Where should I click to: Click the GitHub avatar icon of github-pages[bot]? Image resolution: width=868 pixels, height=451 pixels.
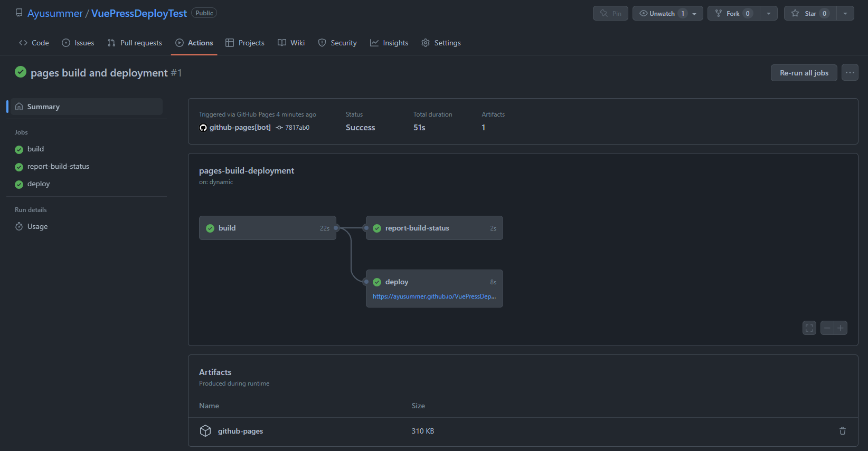(203, 128)
